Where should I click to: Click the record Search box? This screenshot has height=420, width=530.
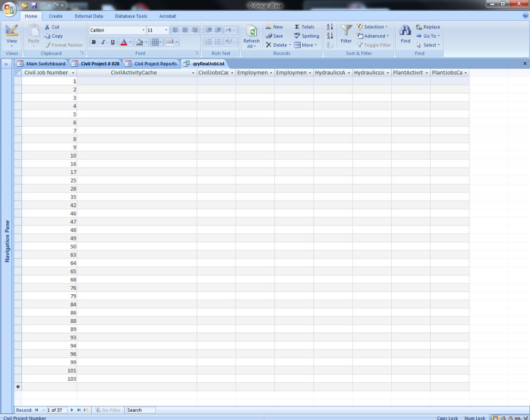click(x=140, y=410)
